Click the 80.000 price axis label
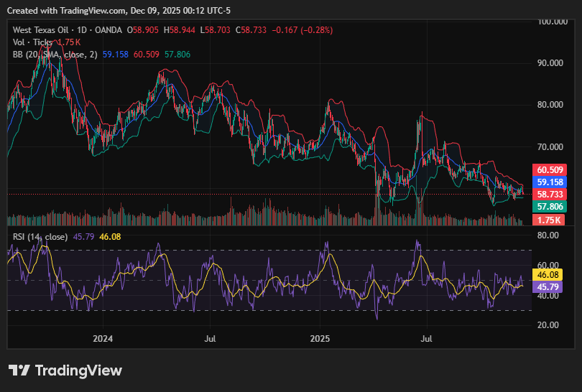 (x=552, y=105)
